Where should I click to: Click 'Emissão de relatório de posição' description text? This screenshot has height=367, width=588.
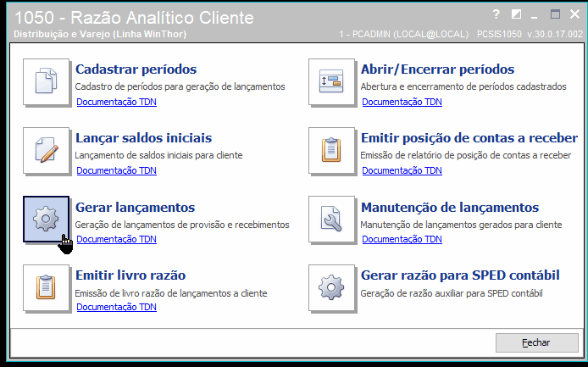click(x=466, y=155)
